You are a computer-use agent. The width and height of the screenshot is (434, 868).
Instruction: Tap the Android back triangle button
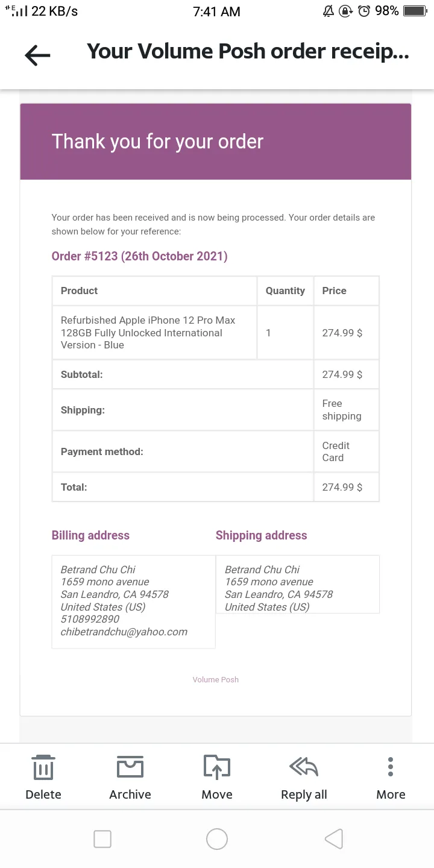point(333,839)
